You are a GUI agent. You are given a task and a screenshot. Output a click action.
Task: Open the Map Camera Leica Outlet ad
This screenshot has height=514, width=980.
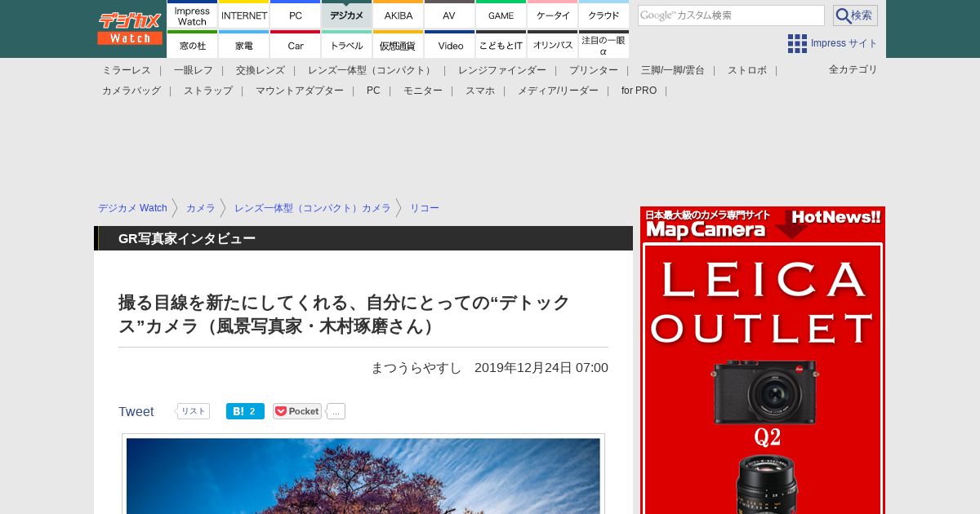tap(763, 360)
